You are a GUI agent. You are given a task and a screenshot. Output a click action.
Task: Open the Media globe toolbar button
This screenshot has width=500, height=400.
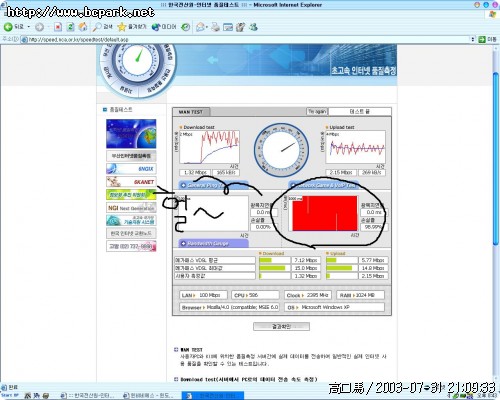(x=164, y=27)
